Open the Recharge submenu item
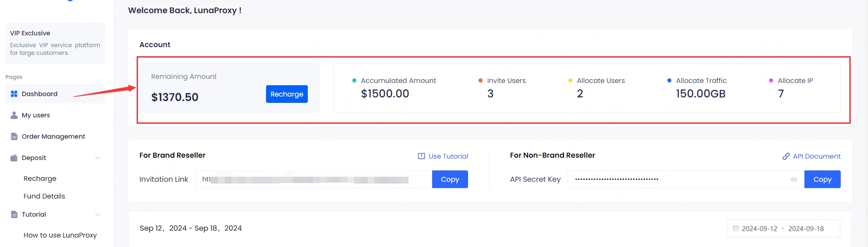This screenshot has height=247, width=868. [x=40, y=179]
